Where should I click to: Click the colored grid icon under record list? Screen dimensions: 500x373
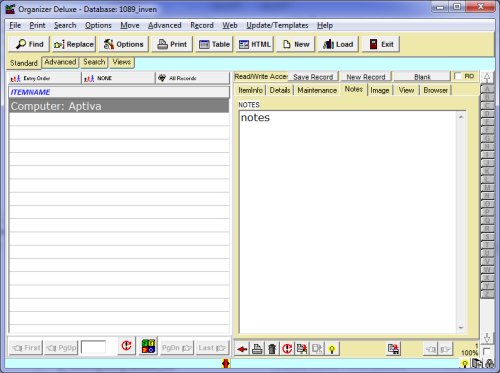click(148, 346)
